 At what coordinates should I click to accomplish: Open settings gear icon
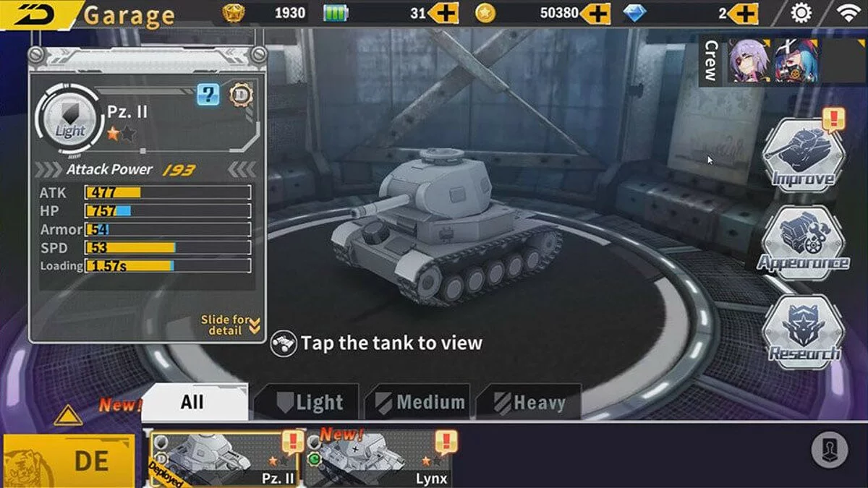800,12
